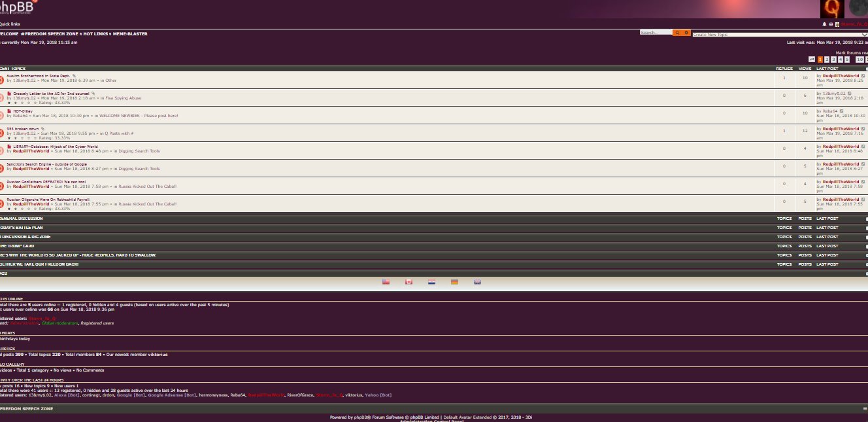The image size is (868, 422).
Task: Select the Canadian flag icon
Action: (409, 282)
